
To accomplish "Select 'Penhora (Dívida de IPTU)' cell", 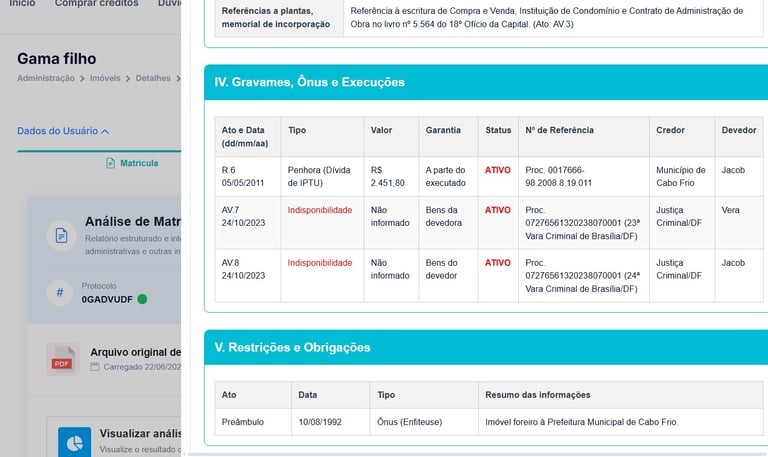I will pos(322,176).
